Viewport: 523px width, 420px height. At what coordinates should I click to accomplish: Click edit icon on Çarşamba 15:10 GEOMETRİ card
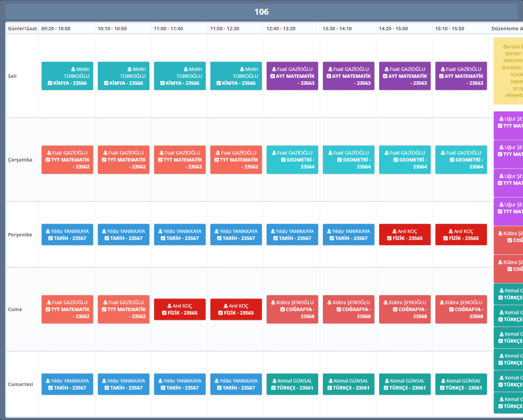click(x=452, y=160)
